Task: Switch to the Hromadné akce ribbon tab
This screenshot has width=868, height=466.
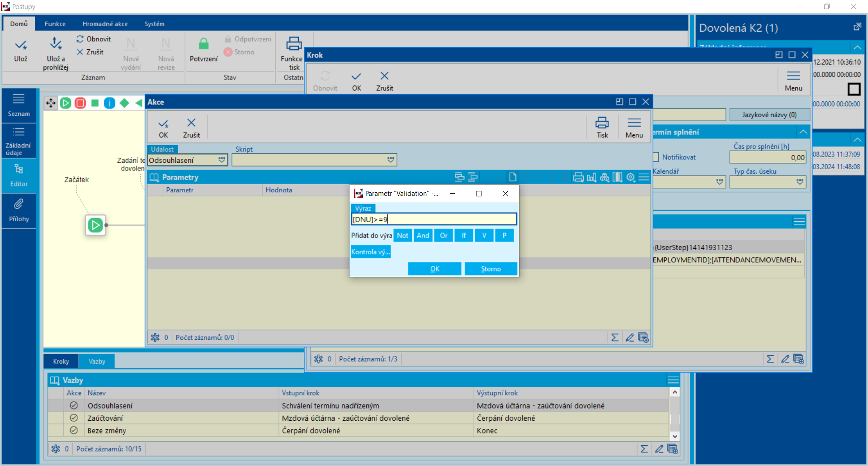Action: [x=105, y=24]
